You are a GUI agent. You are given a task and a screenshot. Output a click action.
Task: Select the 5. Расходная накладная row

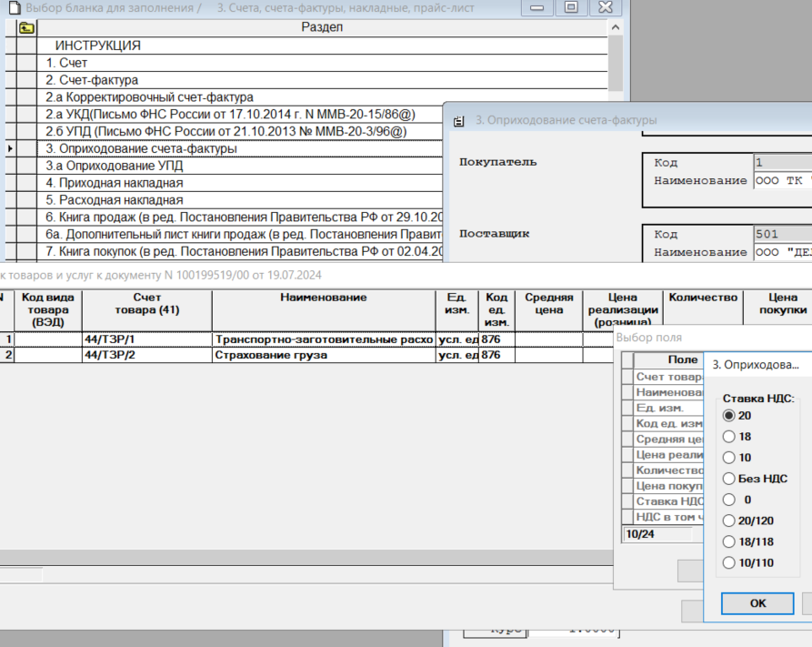point(240,199)
